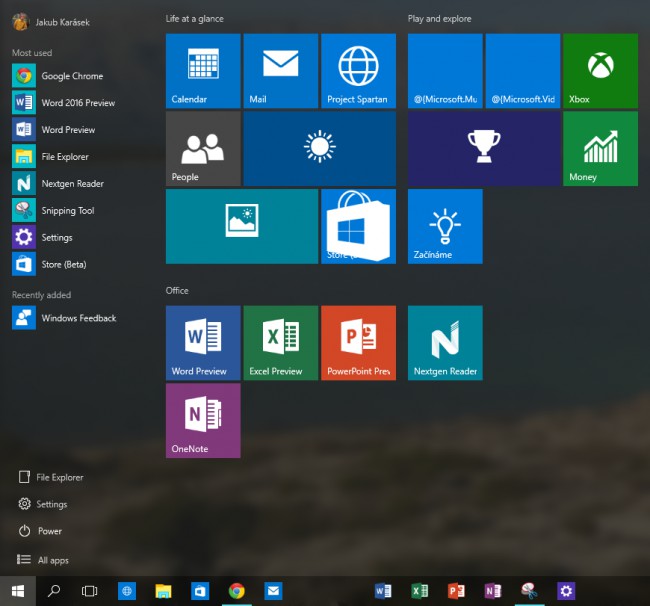Launch the Word Preview tile in Office group
The height and width of the screenshot is (606, 650).
click(x=203, y=343)
